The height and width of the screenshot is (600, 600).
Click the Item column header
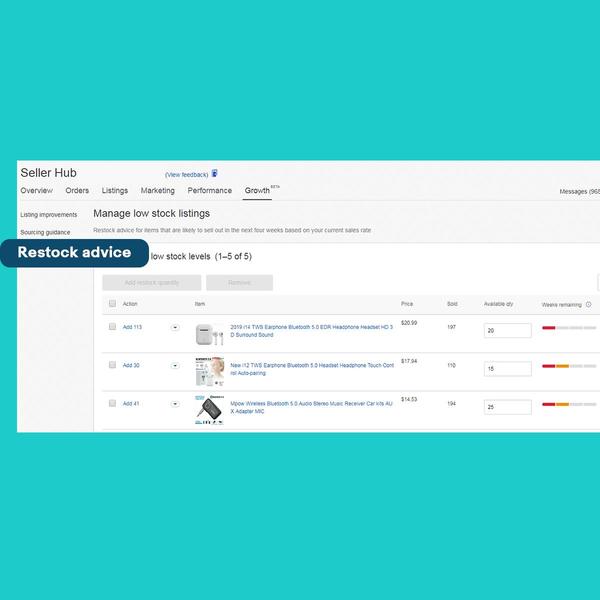coord(200,304)
